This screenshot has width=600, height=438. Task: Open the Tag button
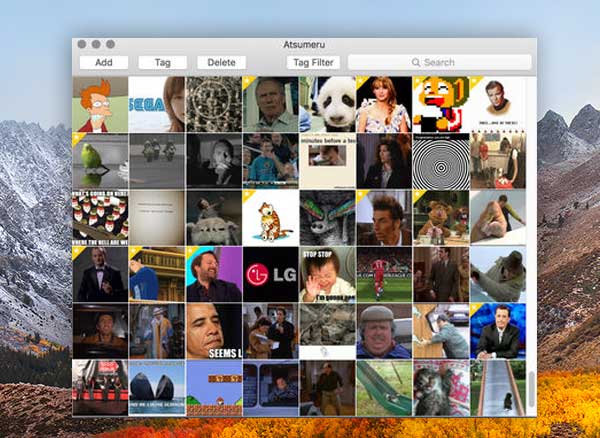(163, 62)
